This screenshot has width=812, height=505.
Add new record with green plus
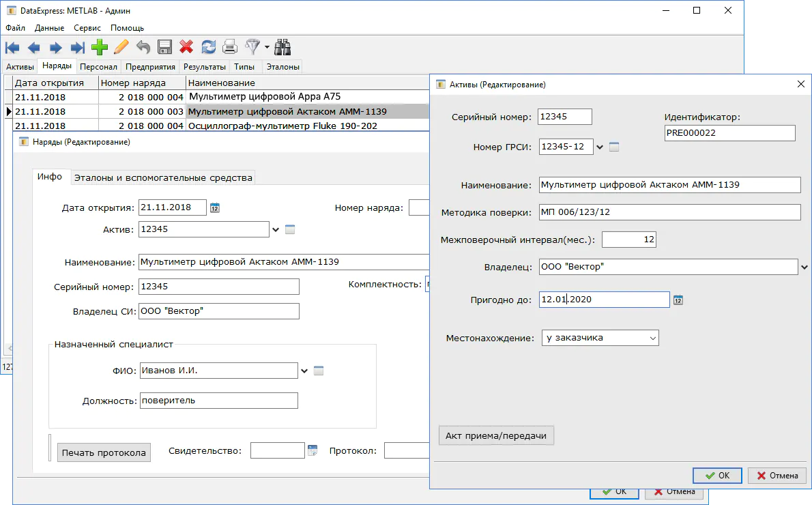(100, 47)
